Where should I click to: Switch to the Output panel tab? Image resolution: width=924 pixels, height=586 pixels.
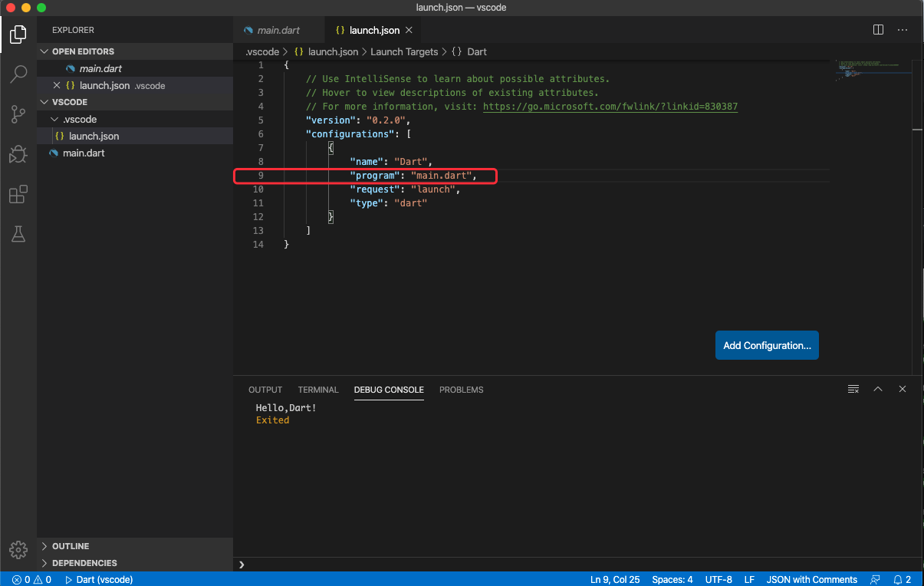pyautogui.click(x=265, y=390)
